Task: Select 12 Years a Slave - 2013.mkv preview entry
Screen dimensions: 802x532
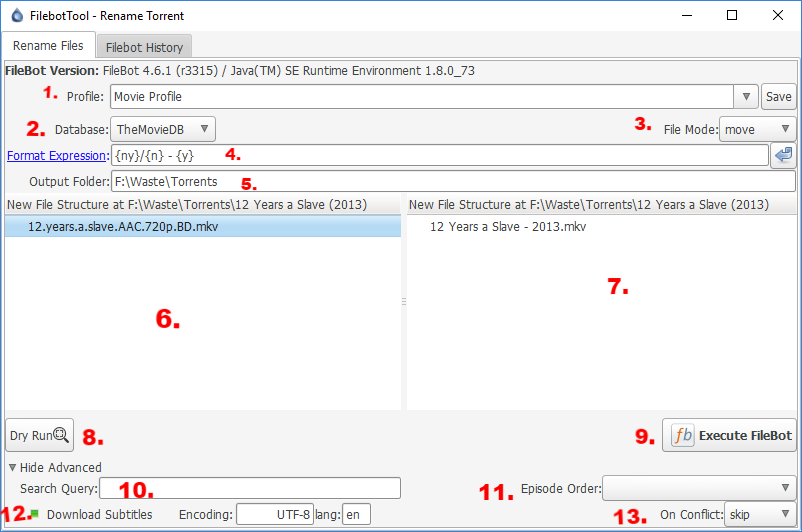Action: click(507, 227)
